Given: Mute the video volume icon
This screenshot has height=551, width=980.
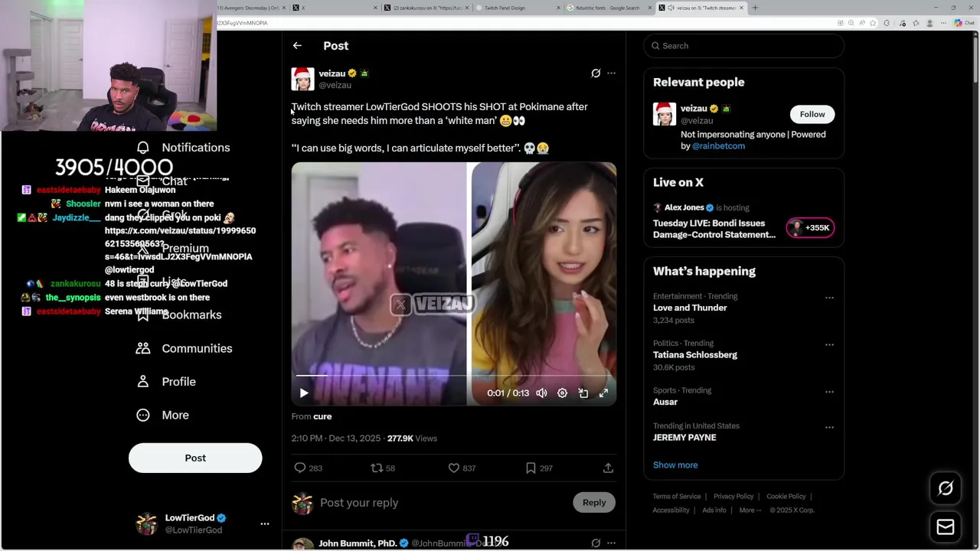Looking at the screenshot, I should (541, 393).
